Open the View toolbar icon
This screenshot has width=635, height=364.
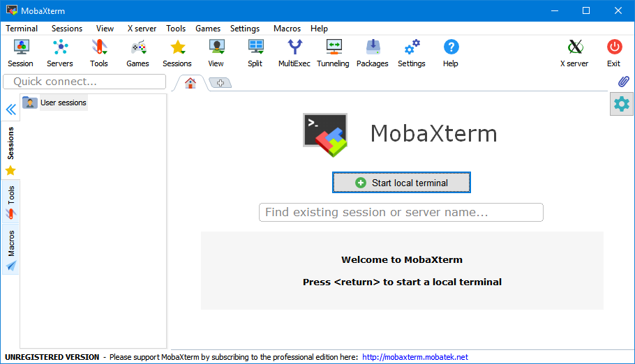pos(216,53)
